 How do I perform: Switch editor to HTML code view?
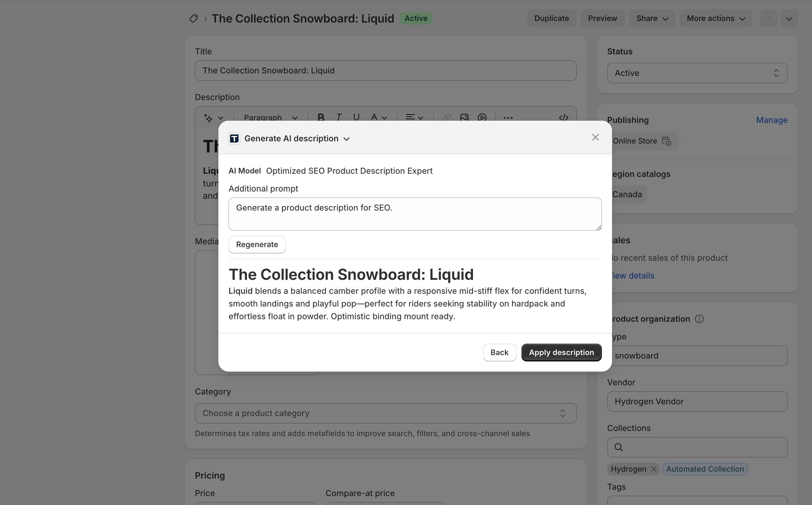tap(563, 118)
